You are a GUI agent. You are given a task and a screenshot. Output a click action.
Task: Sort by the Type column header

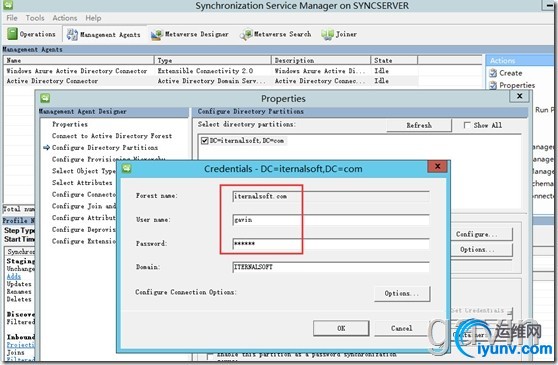(x=212, y=60)
